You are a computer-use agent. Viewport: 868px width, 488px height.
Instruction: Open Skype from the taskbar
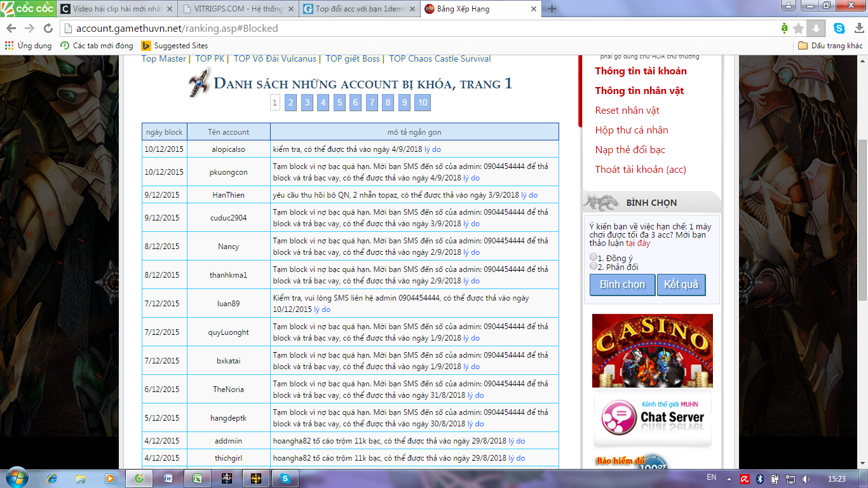click(x=285, y=478)
